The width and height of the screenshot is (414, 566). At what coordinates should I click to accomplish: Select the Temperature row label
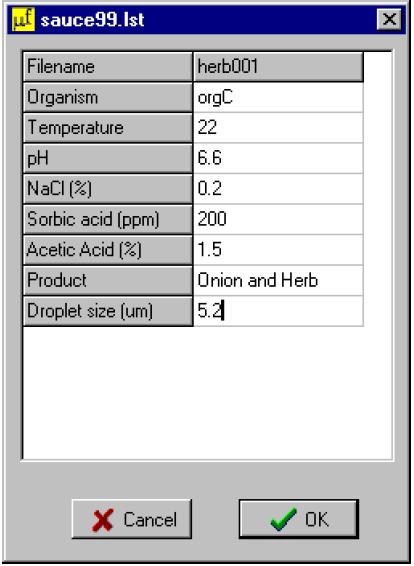click(x=108, y=128)
